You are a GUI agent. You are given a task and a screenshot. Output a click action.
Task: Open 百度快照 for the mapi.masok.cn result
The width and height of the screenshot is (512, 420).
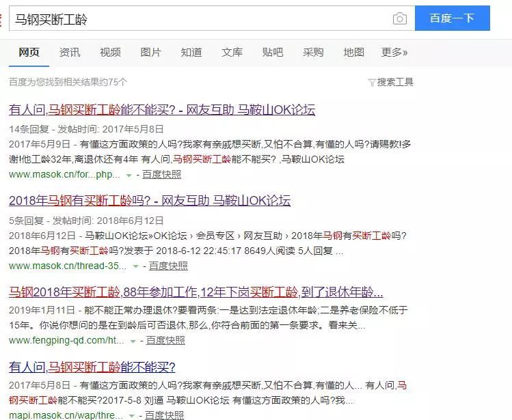(164, 415)
